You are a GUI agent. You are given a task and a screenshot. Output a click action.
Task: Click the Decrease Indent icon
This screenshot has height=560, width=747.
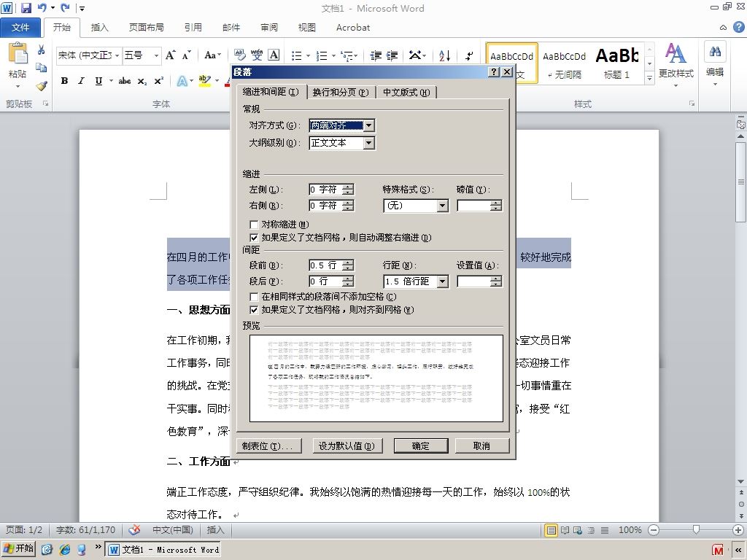pos(376,55)
